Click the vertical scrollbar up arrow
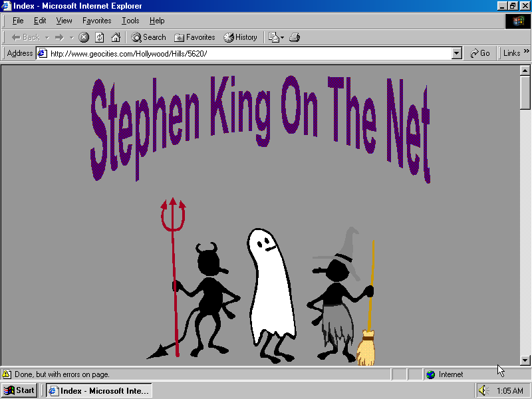 click(525, 70)
